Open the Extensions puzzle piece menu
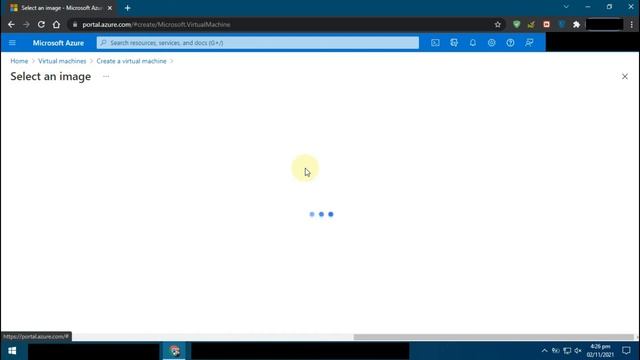The height and width of the screenshot is (360, 640). 576,24
